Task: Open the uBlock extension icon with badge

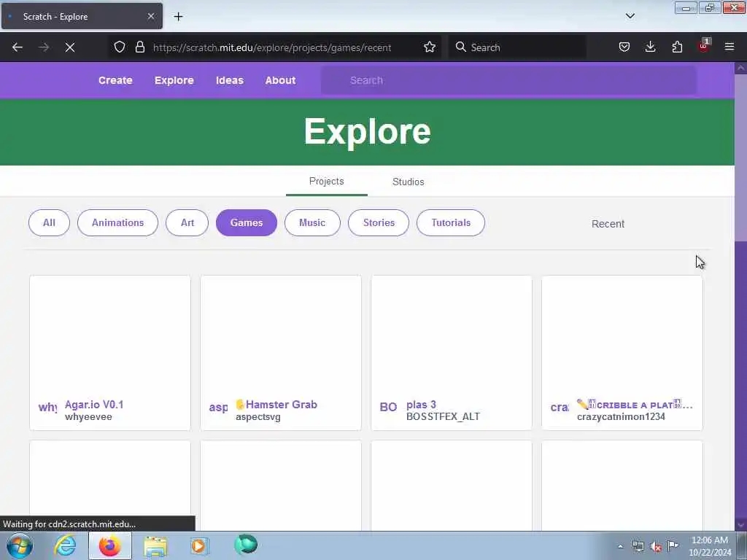Action: pyautogui.click(x=704, y=46)
